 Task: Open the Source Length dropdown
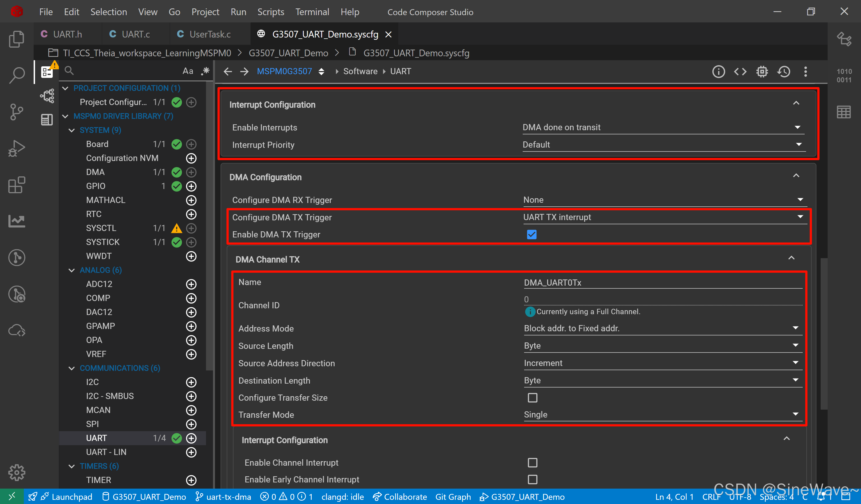pos(663,346)
